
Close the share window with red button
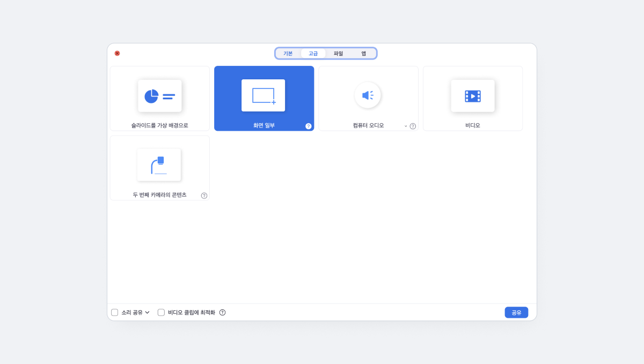pyautogui.click(x=117, y=54)
